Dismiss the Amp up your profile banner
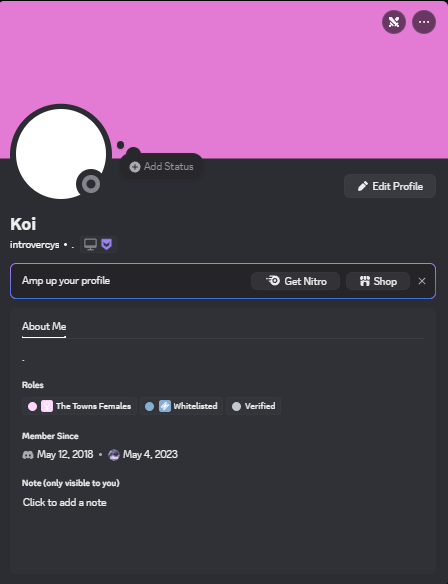The image size is (448, 584). pyautogui.click(x=422, y=281)
